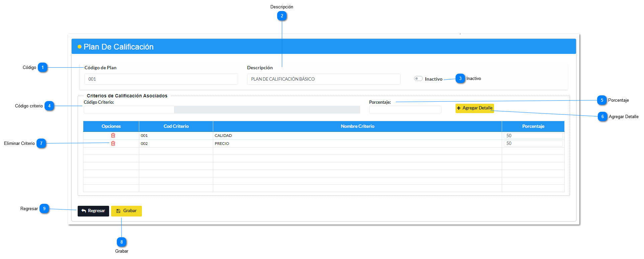Image resolution: width=644 pixels, height=259 pixels.
Task: Focus the Código de Plan field
Action: point(161,79)
